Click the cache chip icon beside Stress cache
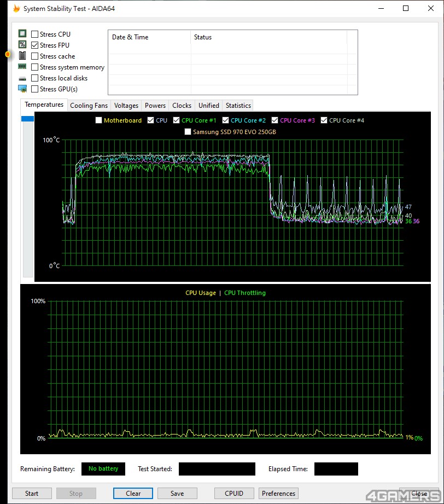This screenshot has width=444, height=504. click(22, 55)
